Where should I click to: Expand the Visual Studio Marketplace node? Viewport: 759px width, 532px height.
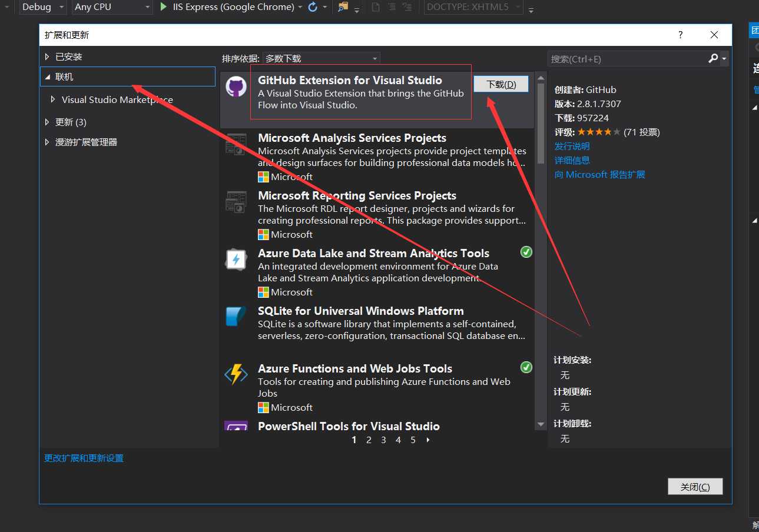pyautogui.click(x=53, y=99)
